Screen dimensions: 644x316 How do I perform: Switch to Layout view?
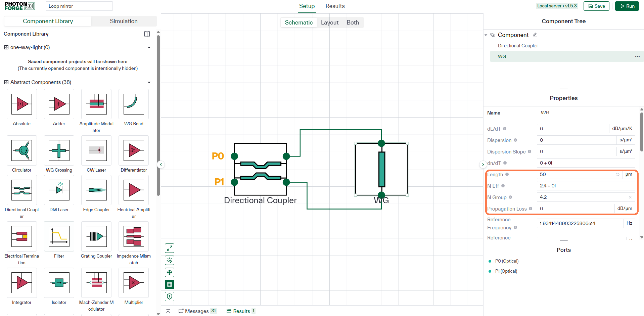[x=330, y=22]
